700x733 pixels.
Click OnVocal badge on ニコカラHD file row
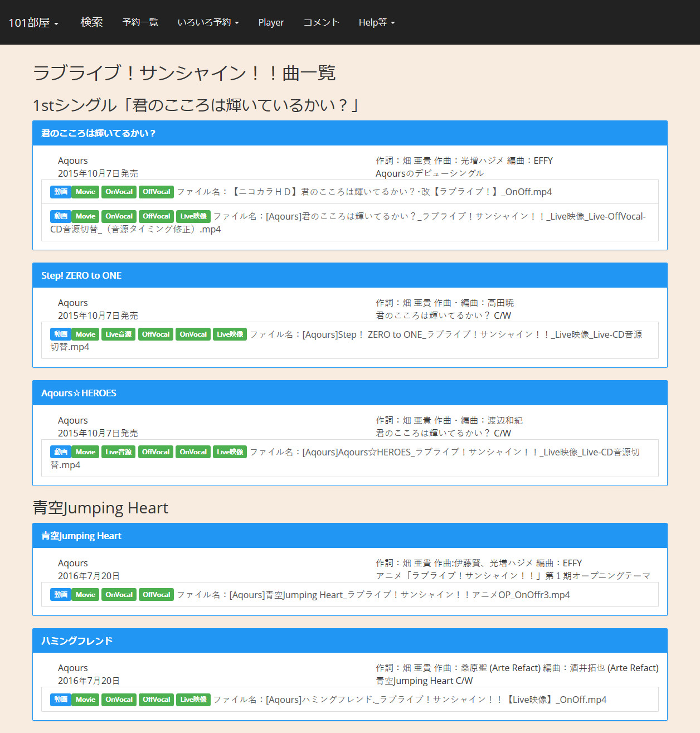[119, 192]
